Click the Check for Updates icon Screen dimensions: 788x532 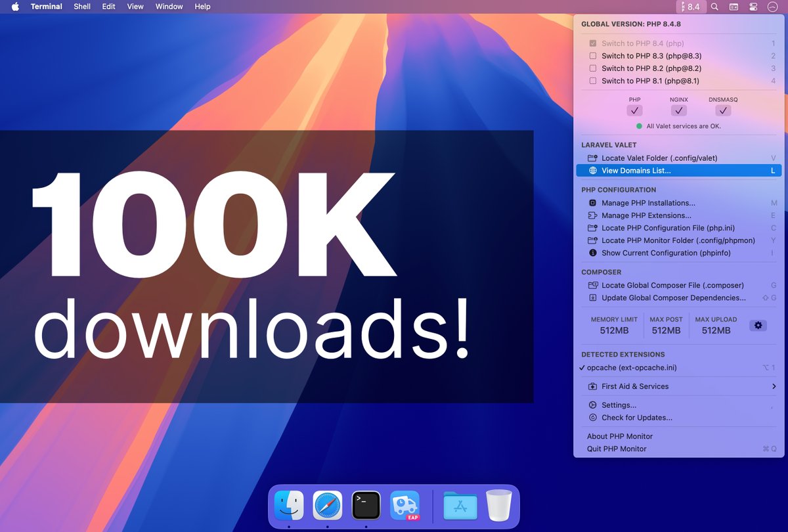[x=592, y=418]
